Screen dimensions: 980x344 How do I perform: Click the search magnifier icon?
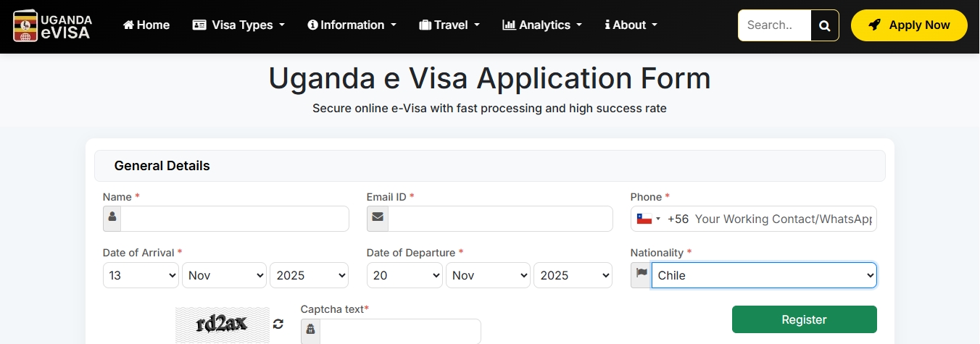824,25
